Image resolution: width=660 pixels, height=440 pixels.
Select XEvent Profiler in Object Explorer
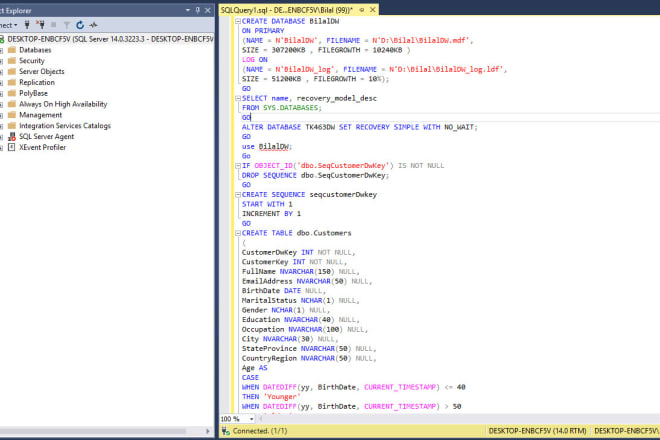click(x=43, y=147)
